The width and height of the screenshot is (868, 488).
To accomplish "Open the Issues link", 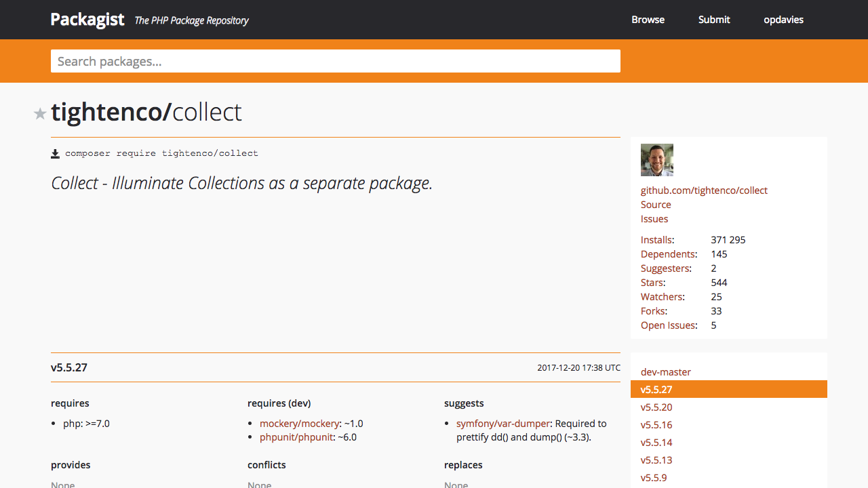I will 654,219.
